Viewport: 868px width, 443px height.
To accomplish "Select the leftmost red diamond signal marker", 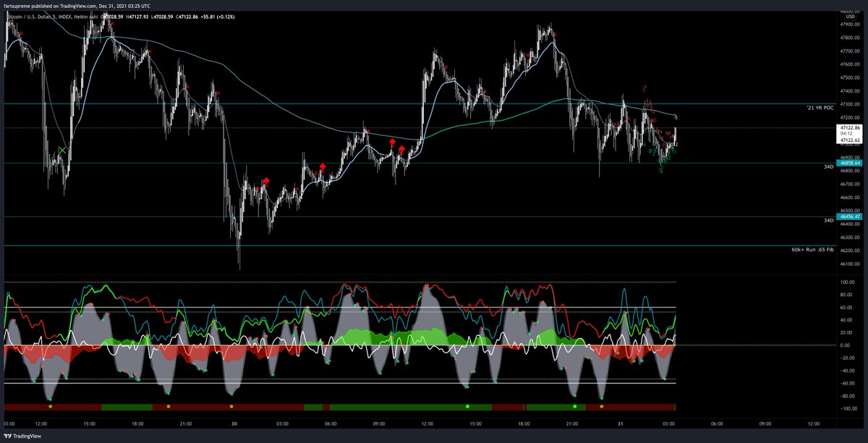I will click(266, 180).
